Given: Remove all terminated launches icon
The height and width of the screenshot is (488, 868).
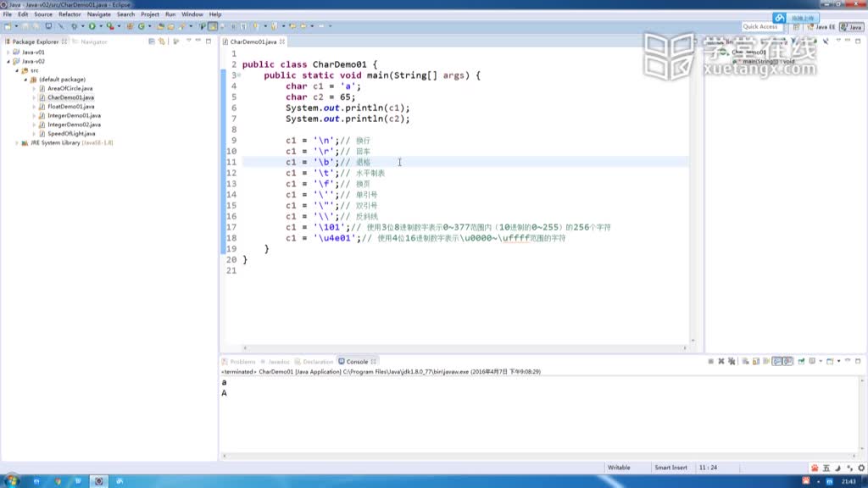Looking at the screenshot, I should [x=732, y=361].
